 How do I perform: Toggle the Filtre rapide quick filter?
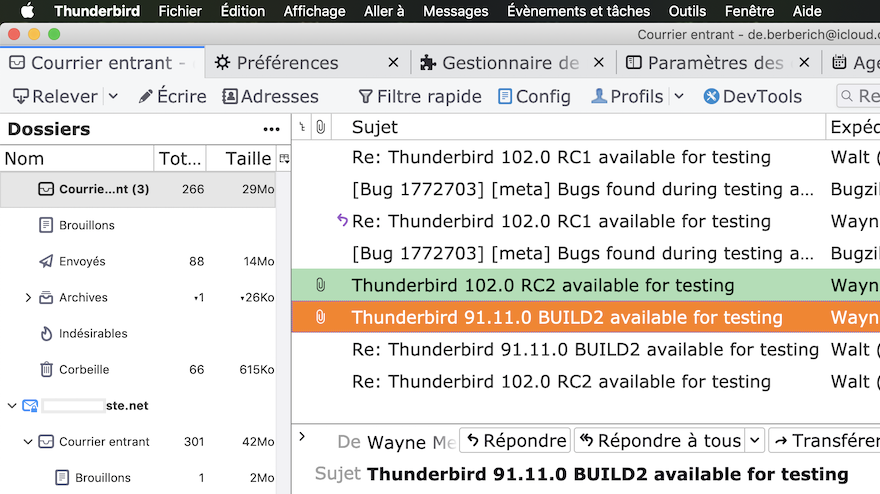click(x=420, y=97)
